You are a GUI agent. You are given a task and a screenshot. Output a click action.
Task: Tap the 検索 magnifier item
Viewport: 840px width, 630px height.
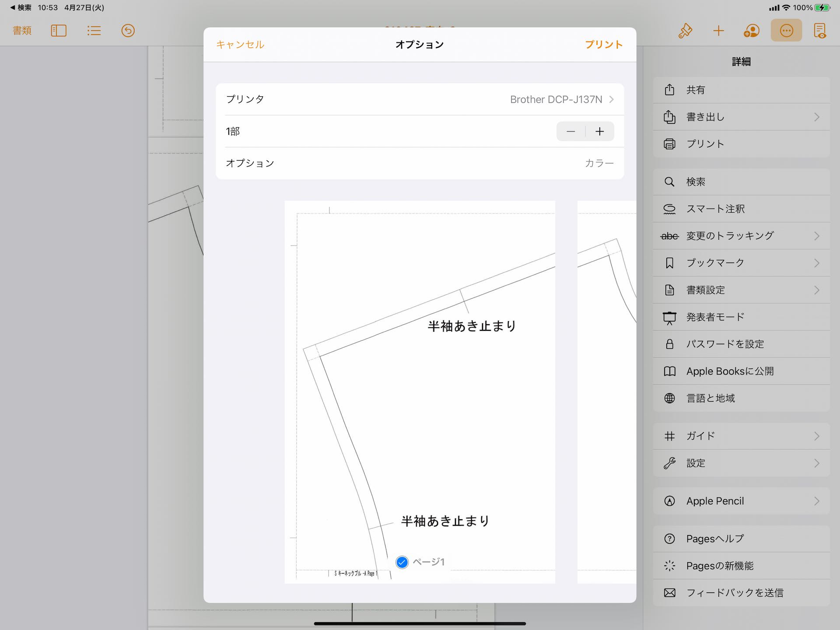click(x=741, y=182)
